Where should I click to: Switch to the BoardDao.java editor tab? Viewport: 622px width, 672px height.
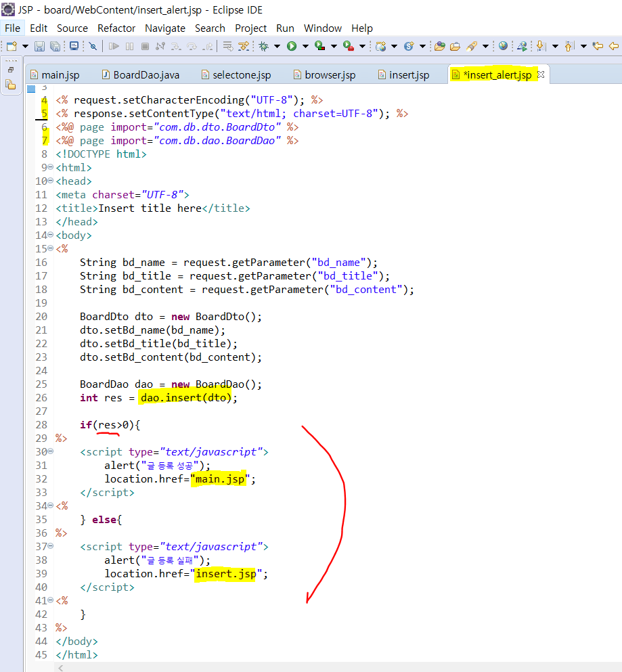(140, 75)
